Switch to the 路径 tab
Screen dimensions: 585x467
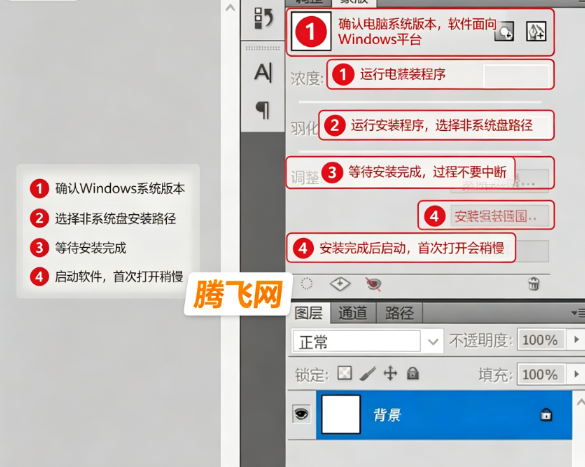(x=399, y=313)
